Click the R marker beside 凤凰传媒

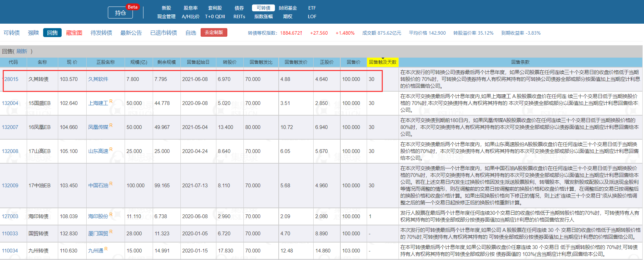[x=111, y=126]
